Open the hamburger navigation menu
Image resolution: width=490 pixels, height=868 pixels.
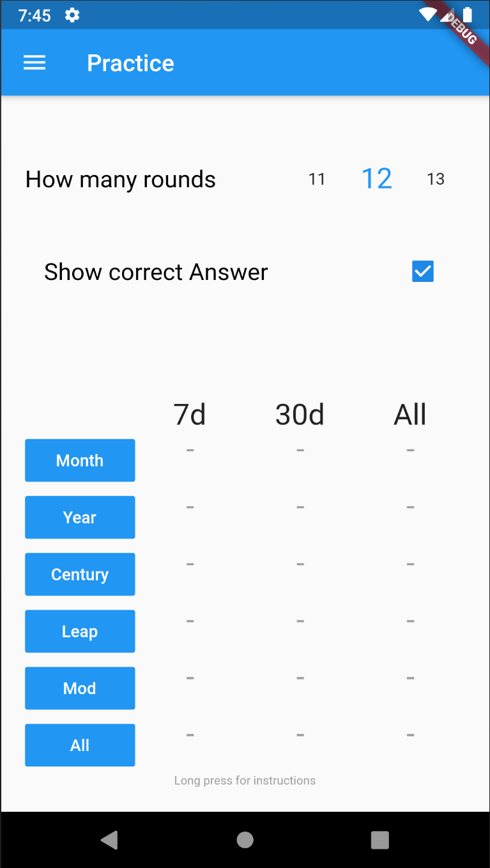click(34, 63)
